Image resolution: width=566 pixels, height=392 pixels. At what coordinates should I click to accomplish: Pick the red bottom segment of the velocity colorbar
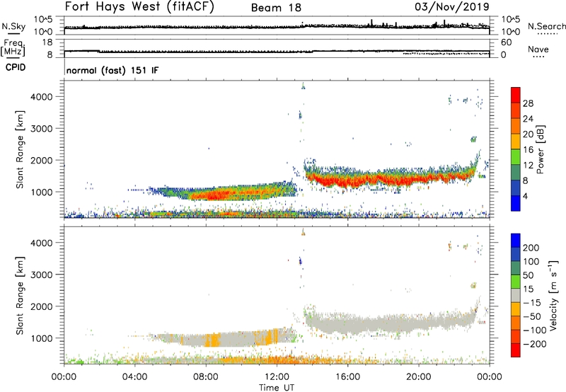pyautogui.click(x=516, y=350)
